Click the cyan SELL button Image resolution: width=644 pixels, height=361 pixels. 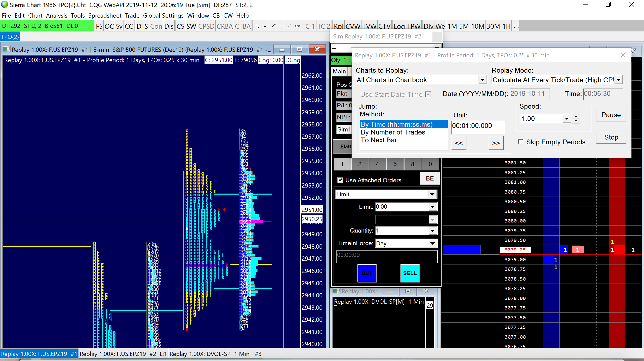tap(410, 273)
